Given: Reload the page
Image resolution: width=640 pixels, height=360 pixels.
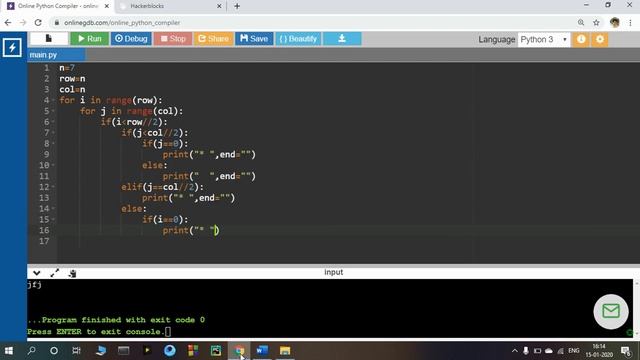Looking at the screenshot, I should point(38,23).
